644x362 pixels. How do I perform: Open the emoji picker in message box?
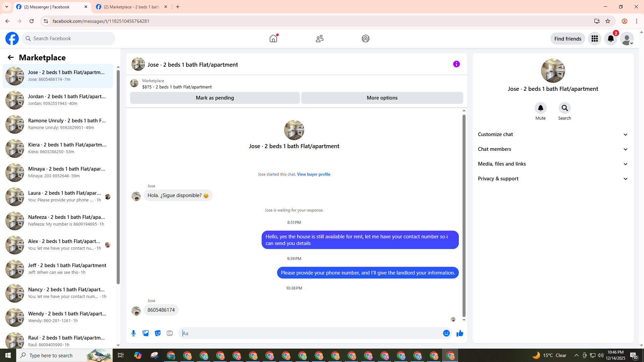pyautogui.click(x=446, y=333)
